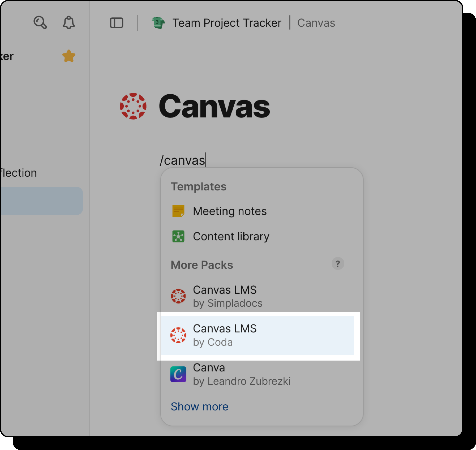The image size is (476, 450).
Task: Click the Meeting notes sticky note icon
Action: click(178, 211)
